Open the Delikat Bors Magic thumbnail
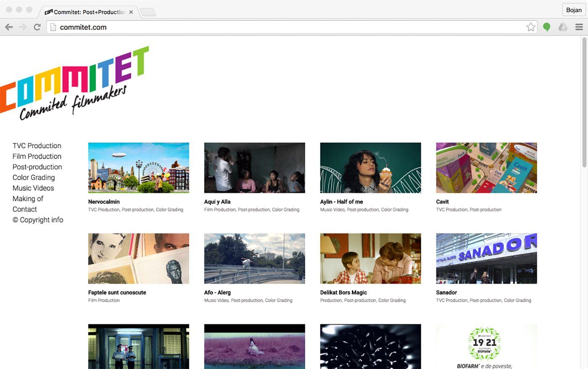 point(370,259)
